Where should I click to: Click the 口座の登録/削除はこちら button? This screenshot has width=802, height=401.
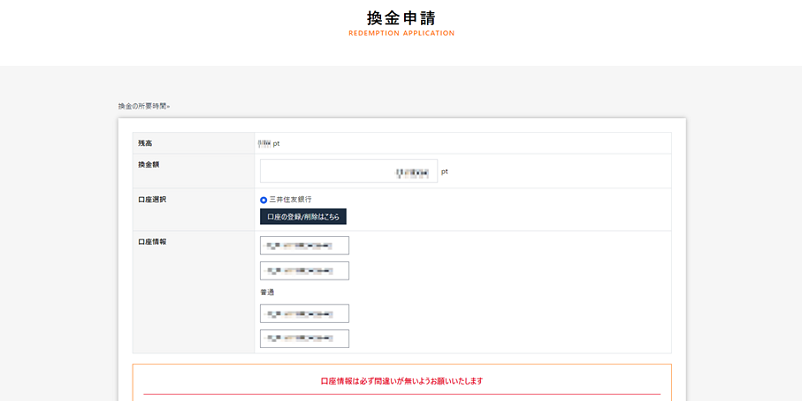(x=303, y=216)
